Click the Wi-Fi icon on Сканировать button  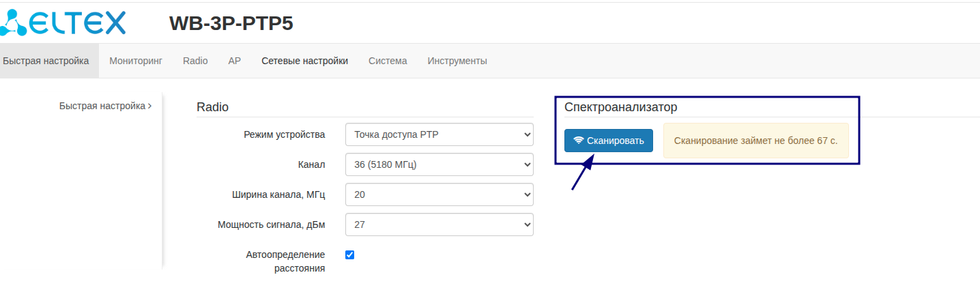(x=578, y=141)
